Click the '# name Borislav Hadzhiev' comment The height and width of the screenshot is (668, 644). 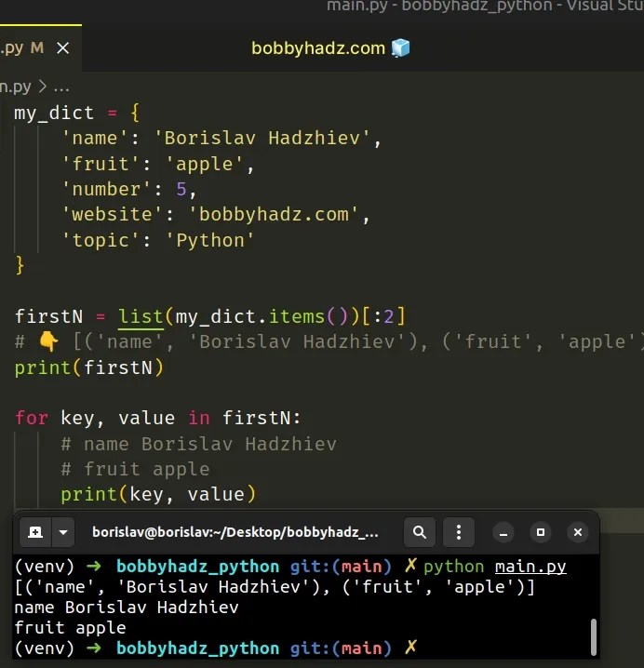coord(198,444)
